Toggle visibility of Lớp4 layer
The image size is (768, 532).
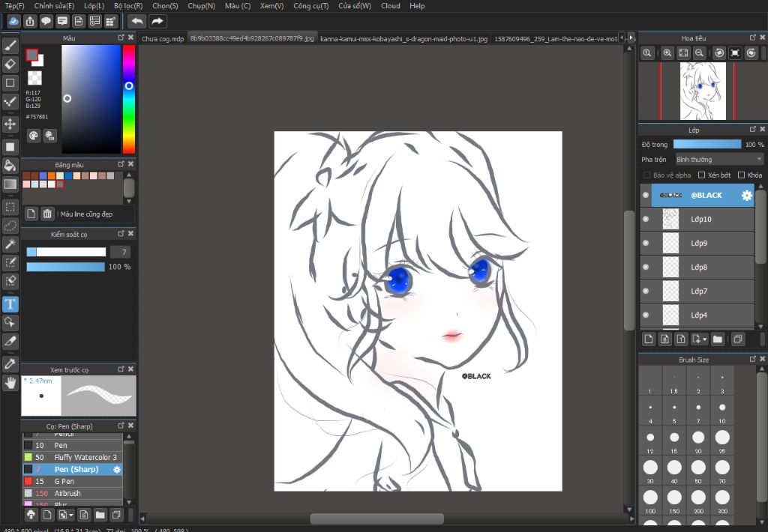[x=646, y=315]
